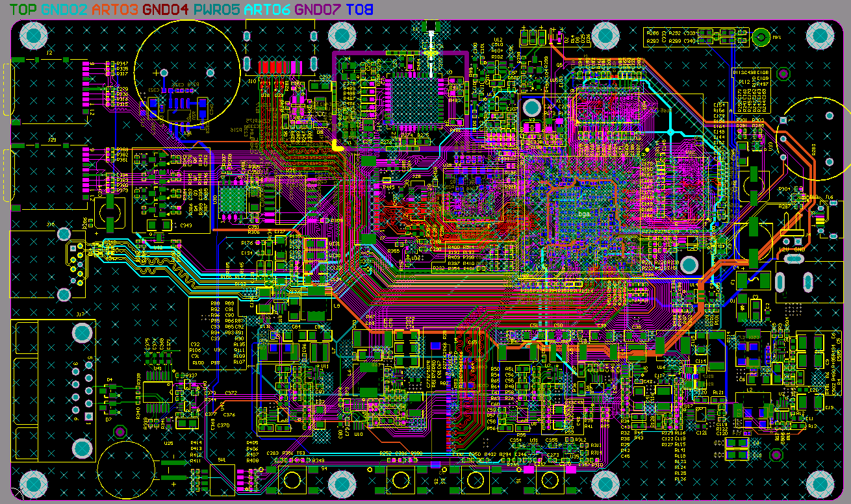Select the ART03 layer label
The width and height of the screenshot is (851, 504).
point(115,9)
